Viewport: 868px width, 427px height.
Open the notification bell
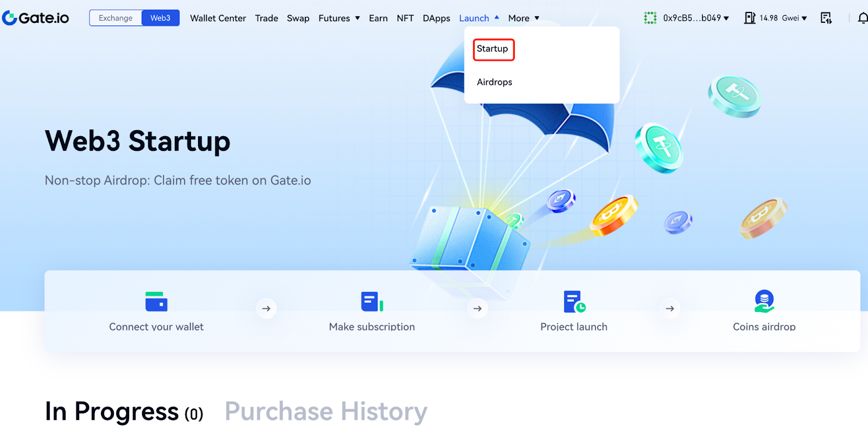[x=863, y=18]
